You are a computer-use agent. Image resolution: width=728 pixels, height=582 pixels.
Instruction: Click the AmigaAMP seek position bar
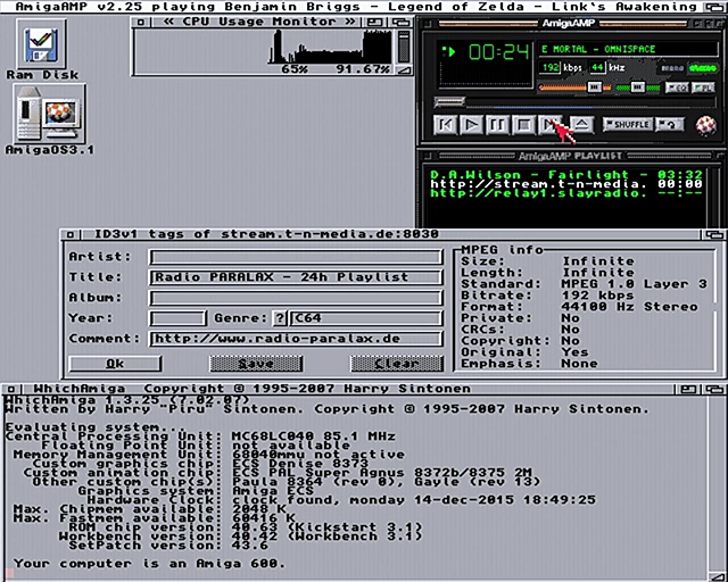pos(575,102)
